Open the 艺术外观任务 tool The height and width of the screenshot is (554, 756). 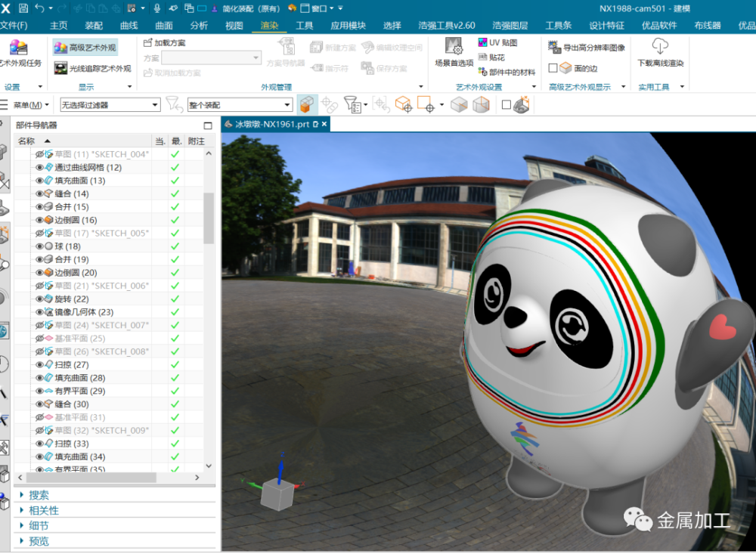20,54
